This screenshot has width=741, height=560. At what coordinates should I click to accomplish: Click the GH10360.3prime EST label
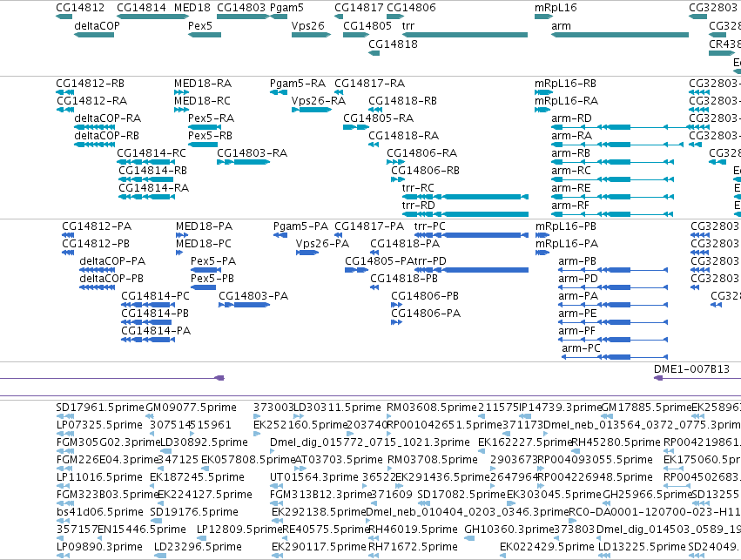(509, 530)
